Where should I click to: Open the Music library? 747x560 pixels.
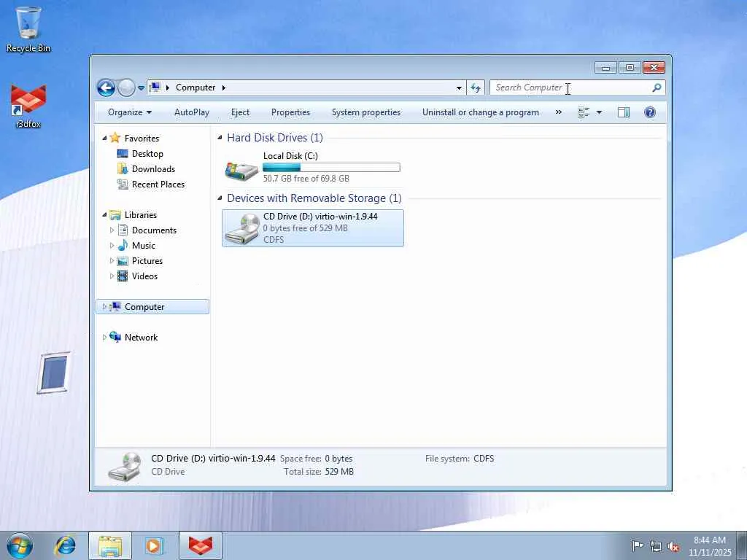tap(144, 246)
